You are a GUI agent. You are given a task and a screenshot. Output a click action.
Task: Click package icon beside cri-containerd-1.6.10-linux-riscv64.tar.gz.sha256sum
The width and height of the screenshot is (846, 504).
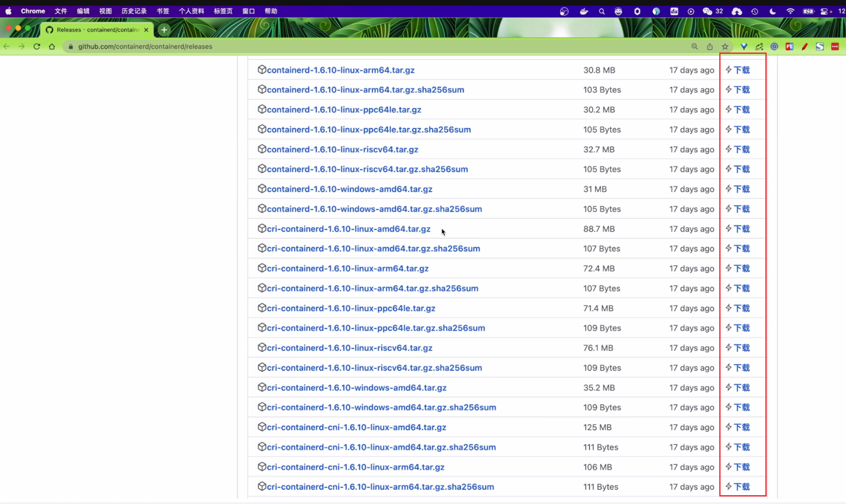point(262,367)
